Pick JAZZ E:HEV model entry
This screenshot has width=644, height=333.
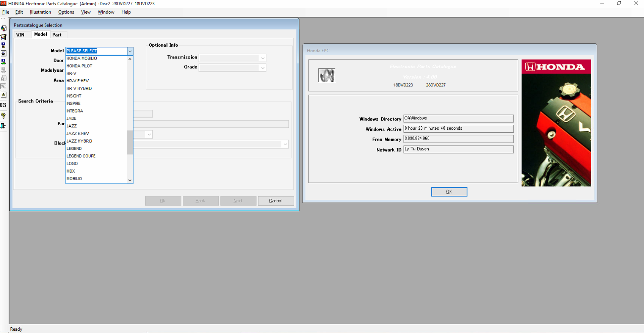[x=78, y=134]
